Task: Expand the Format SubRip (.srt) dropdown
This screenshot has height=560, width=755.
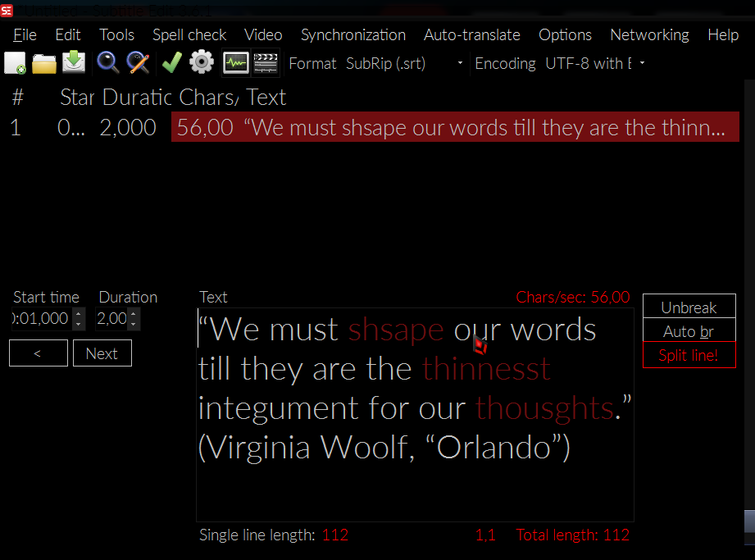Action: 460,63
